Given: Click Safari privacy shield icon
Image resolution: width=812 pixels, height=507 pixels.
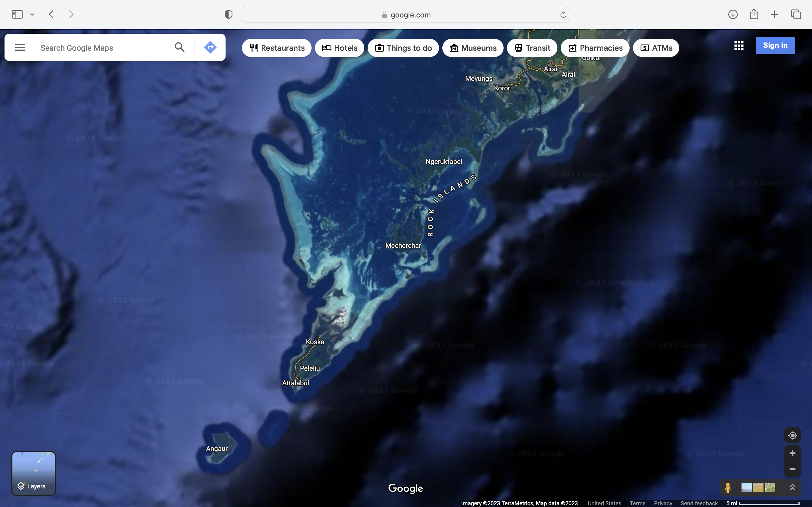Looking at the screenshot, I should click(228, 14).
